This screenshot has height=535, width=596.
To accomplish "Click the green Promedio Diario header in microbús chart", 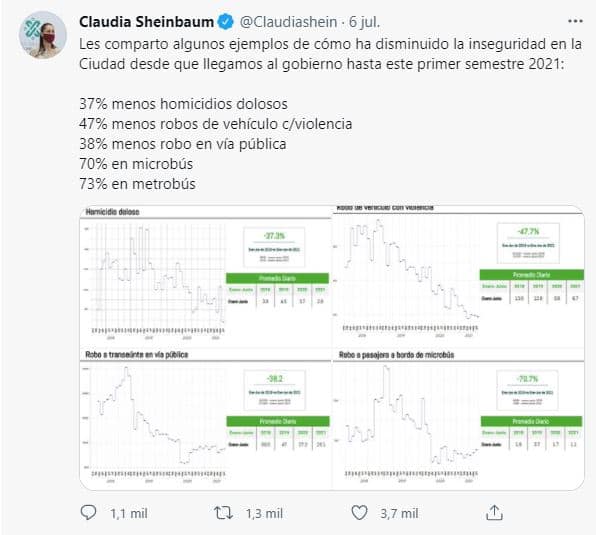I will [x=531, y=421].
